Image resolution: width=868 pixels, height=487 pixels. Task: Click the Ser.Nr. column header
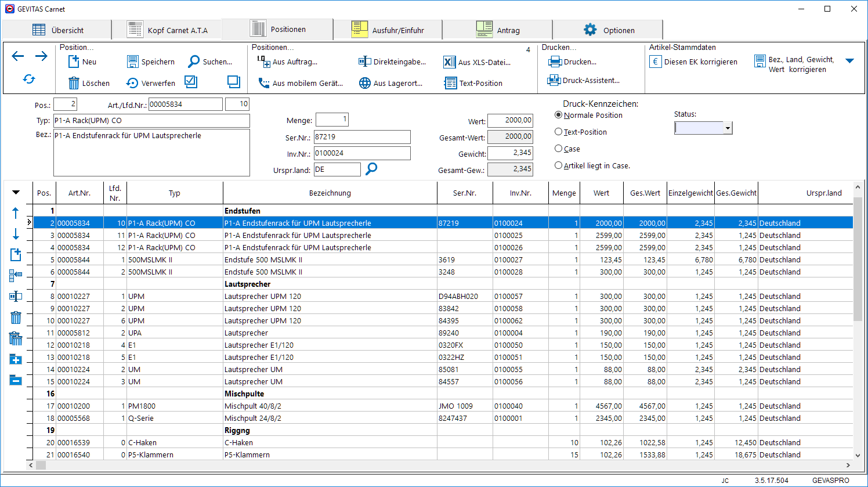tap(465, 193)
